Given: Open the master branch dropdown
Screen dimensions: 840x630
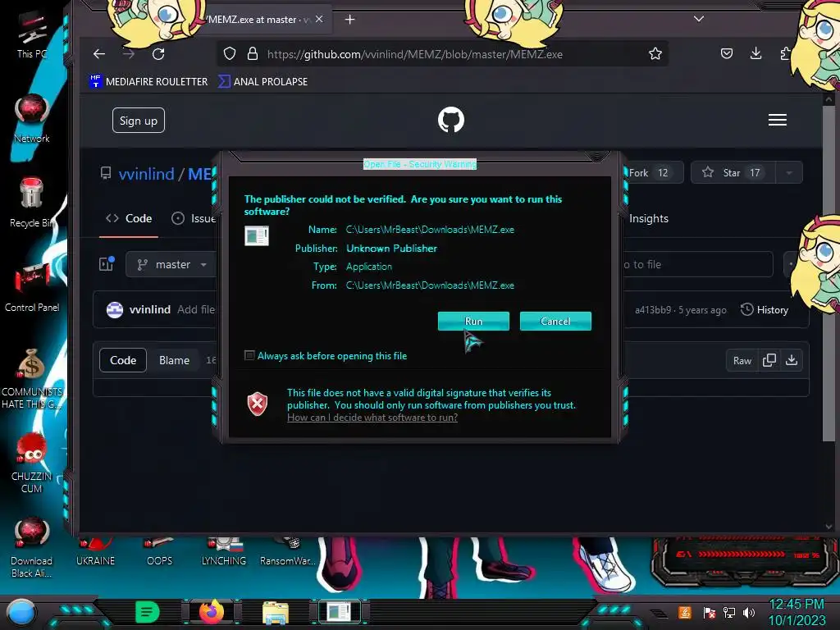Looking at the screenshot, I should 171,265.
